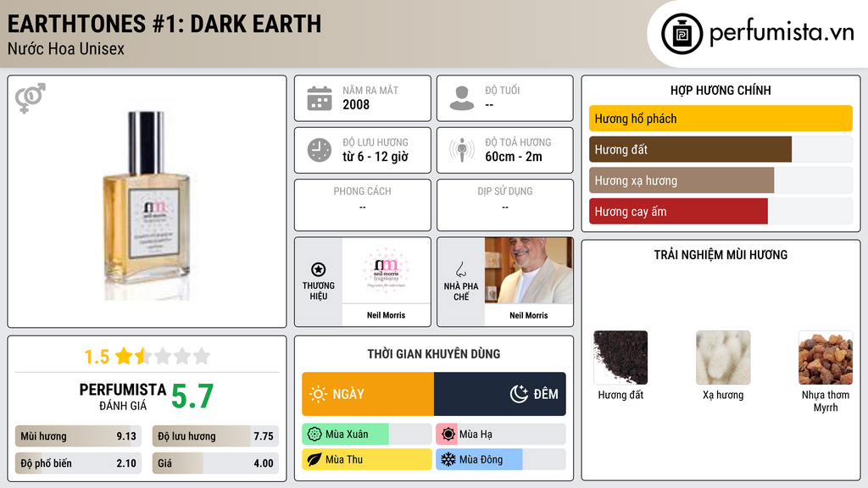Click the Mùa Xuân spring season bar
Viewport: 868px width, 488px height.
(x=367, y=435)
